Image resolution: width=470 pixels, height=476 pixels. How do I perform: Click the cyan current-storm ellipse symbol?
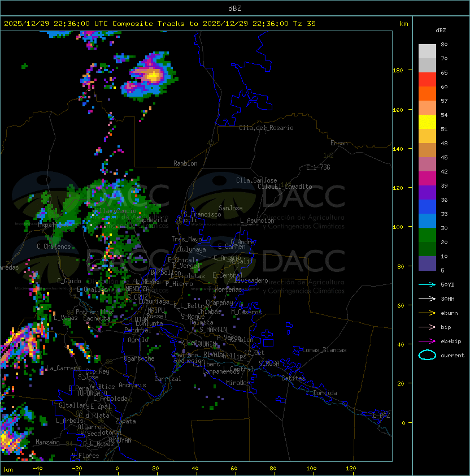427,355
